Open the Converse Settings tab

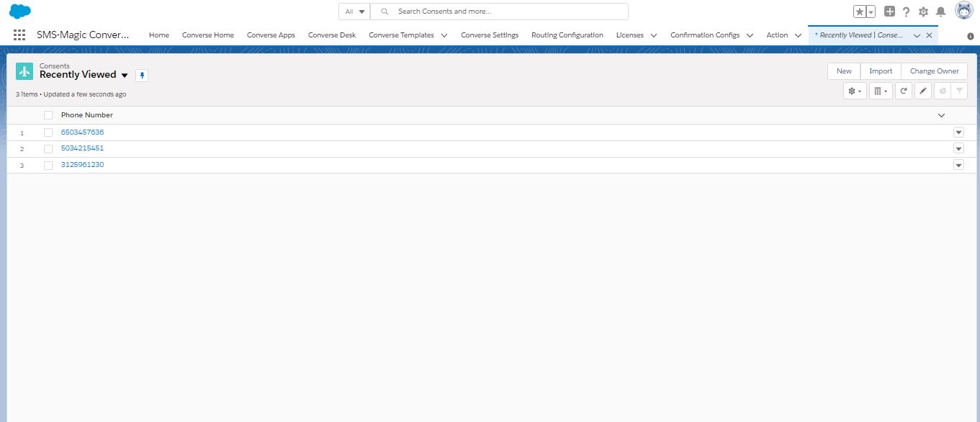tap(490, 35)
